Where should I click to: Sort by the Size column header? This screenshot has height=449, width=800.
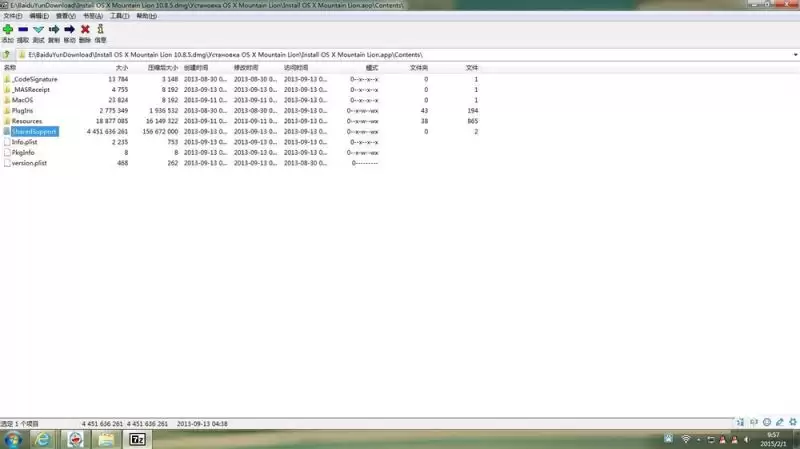(x=121, y=67)
